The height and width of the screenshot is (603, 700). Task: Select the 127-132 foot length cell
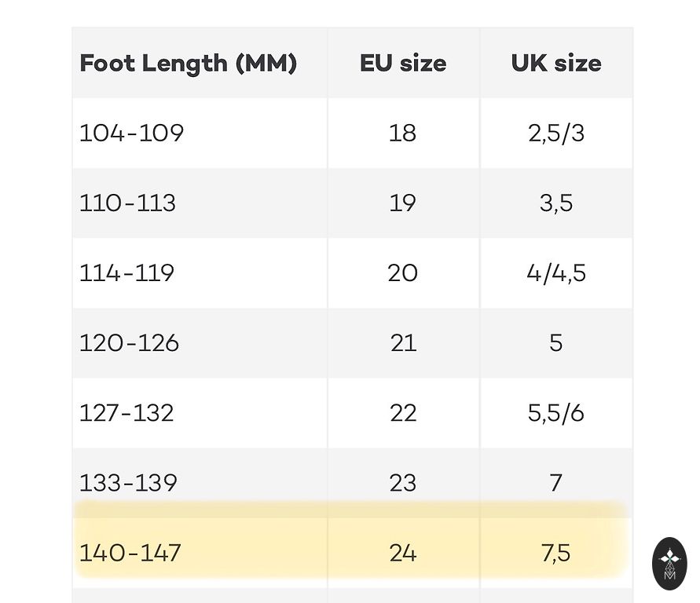(127, 413)
